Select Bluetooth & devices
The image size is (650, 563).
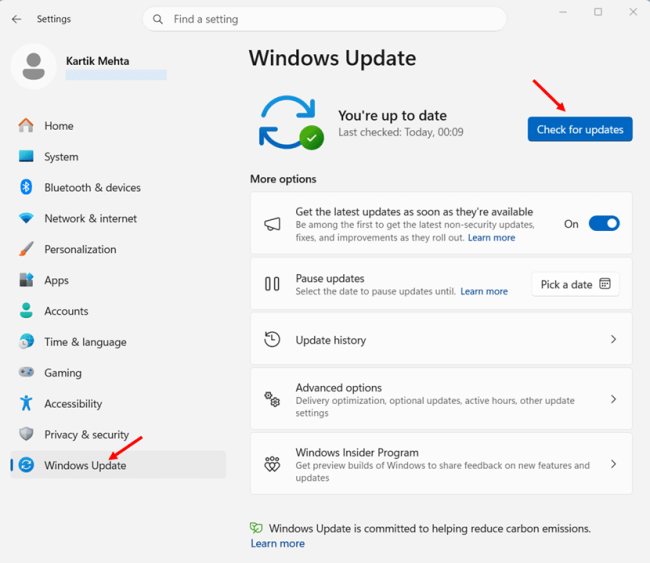118,187
